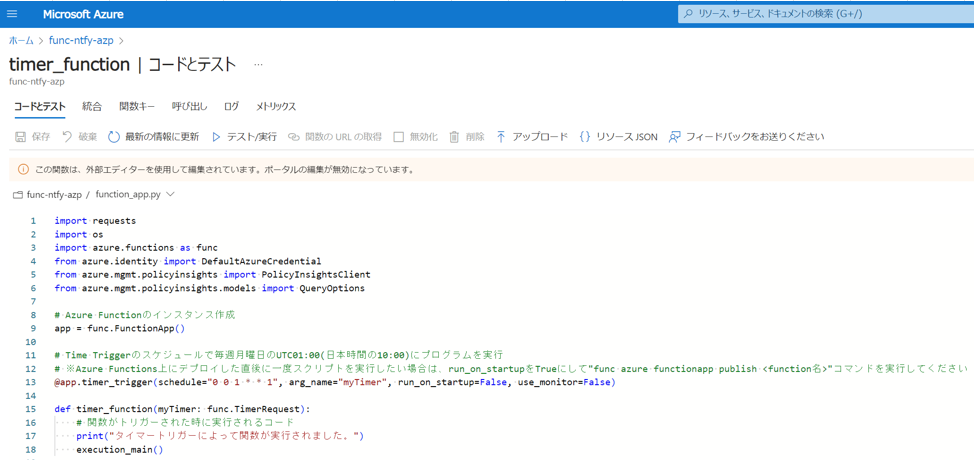
Task: Switch to the 統合 tab
Action: tap(92, 107)
